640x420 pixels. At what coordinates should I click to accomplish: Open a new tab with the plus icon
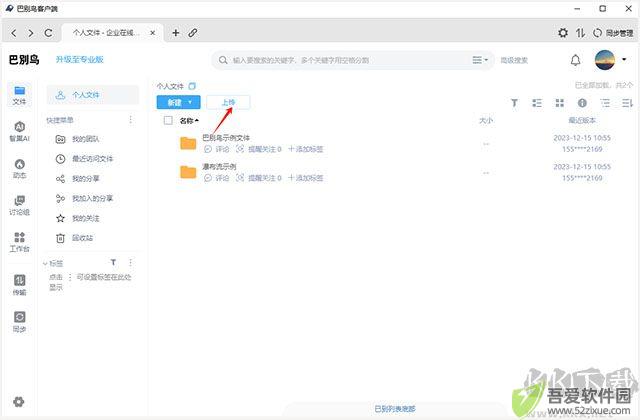(x=176, y=33)
